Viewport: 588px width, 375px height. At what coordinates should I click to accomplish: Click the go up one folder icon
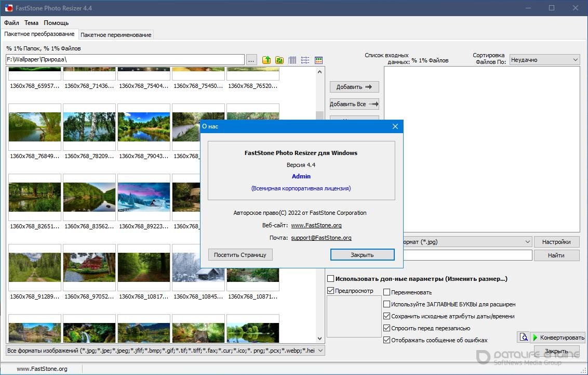tap(266, 60)
